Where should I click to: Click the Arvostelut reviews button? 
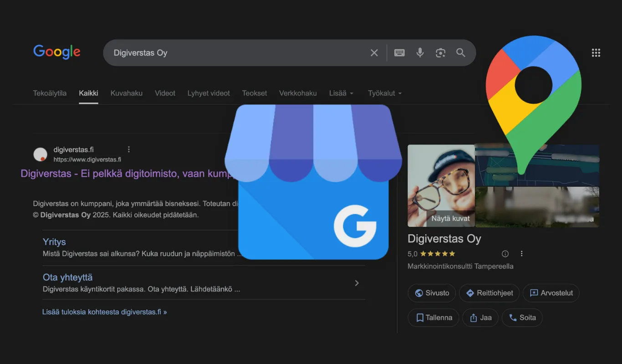551,293
